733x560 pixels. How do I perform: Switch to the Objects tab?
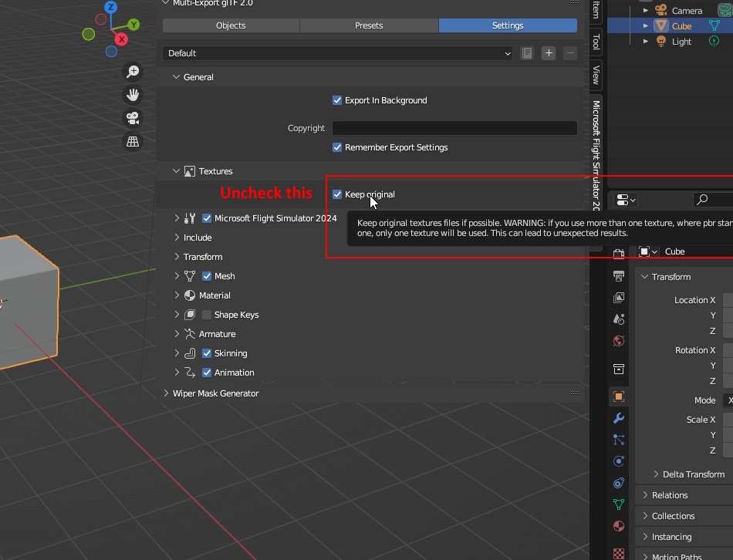[x=231, y=25]
